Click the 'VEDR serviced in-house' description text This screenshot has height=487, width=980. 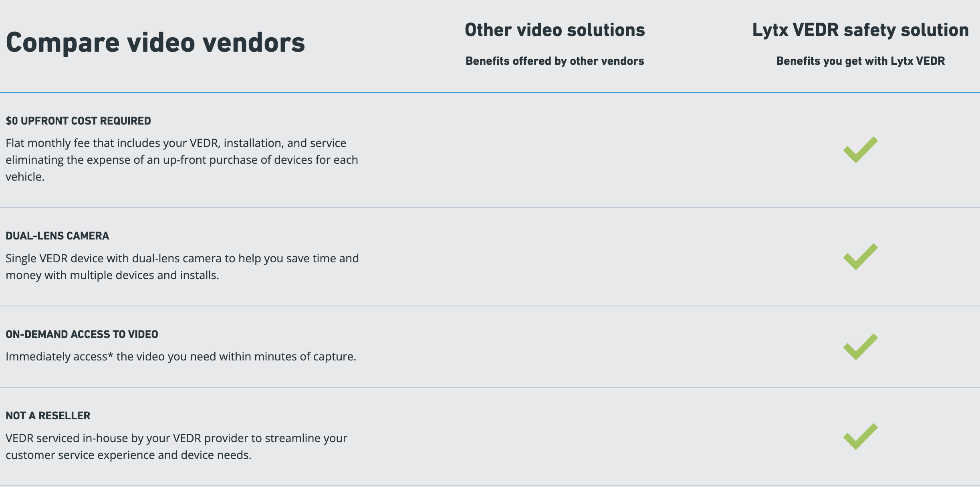pyautogui.click(x=176, y=447)
